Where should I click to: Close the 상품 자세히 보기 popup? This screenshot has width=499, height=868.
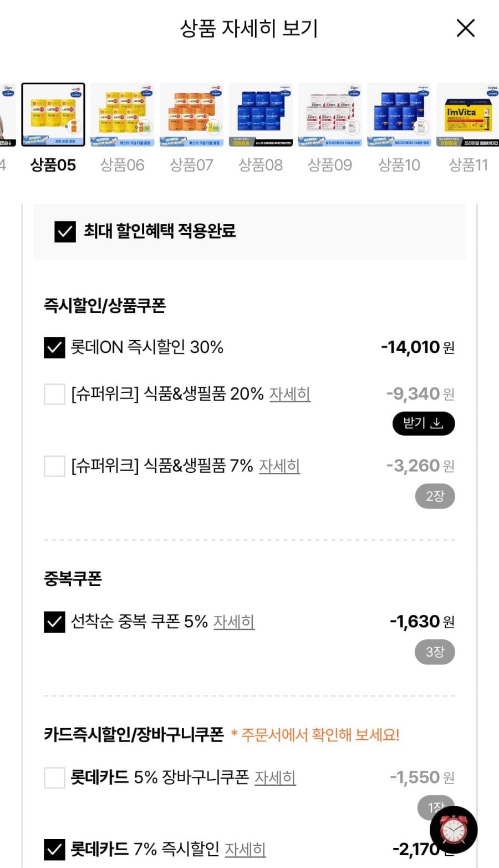point(465,28)
